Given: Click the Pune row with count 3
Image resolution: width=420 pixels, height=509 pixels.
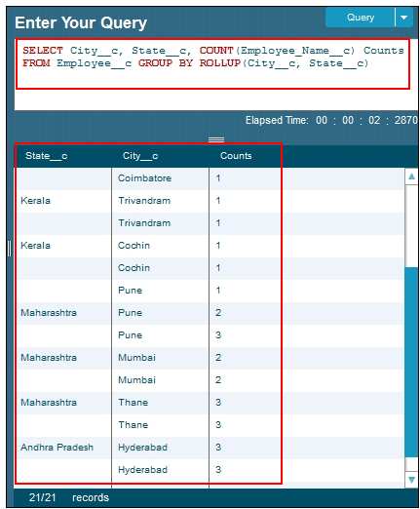Looking at the screenshot, I should pyautogui.click(x=210, y=335).
